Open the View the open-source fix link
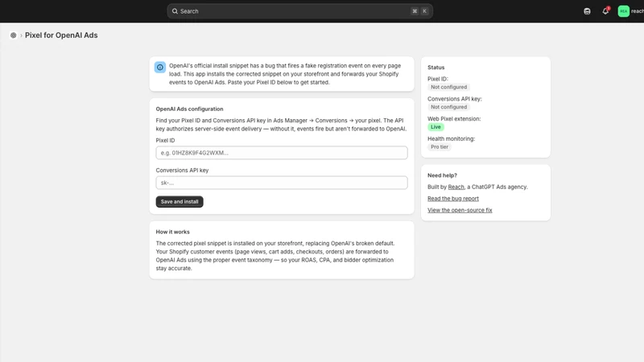Image resolution: width=644 pixels, height=362 pixels. (x=460, y=210)
